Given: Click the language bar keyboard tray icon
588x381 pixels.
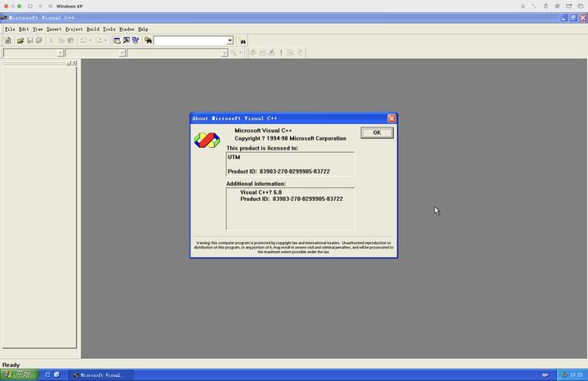Looking at the screenshot, I should tap(546, 374).
